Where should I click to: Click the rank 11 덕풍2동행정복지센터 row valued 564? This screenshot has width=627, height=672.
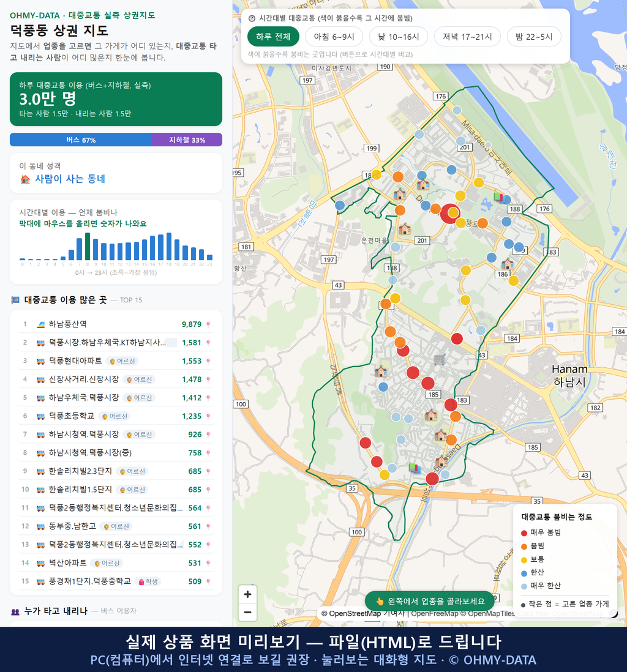pyautogui.click(x=116, y=509)
